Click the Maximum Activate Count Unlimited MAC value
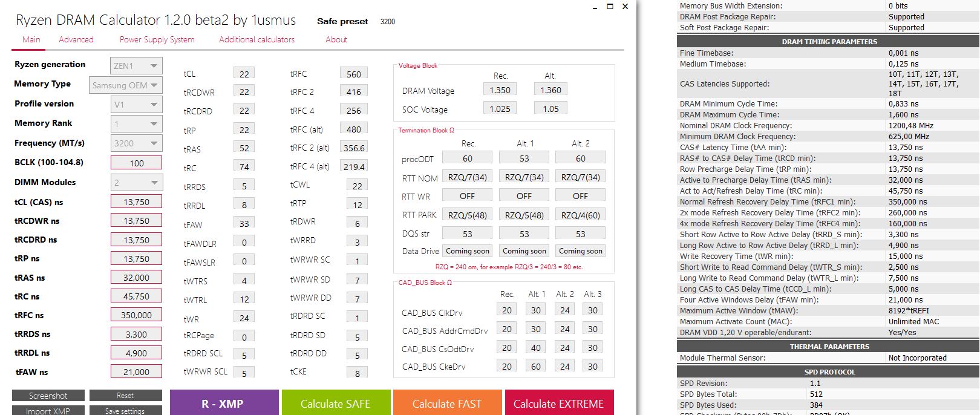 [913, 322]
